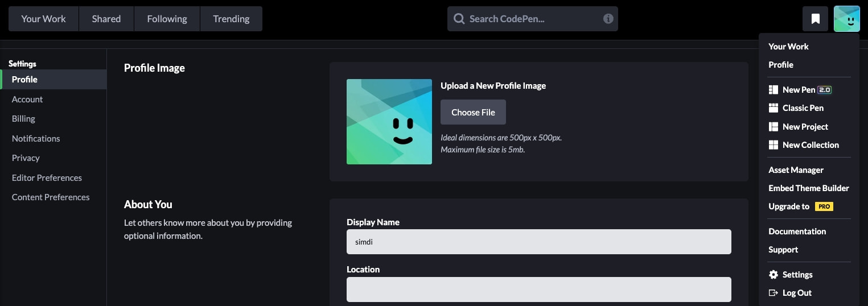Viewport: 868px width, 306px height.
Task: Open Embed Theme Builder
Action: (809, 188)
